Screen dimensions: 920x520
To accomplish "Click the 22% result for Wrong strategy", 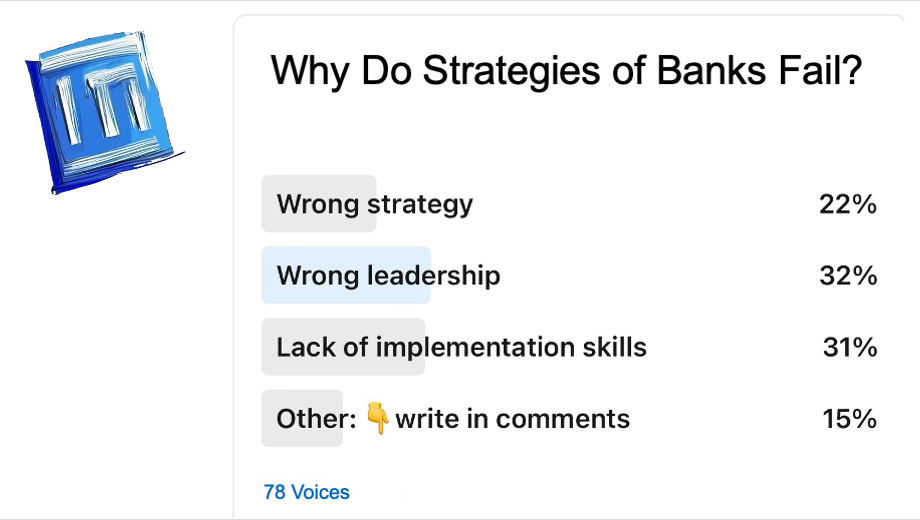I will point(848,204).
